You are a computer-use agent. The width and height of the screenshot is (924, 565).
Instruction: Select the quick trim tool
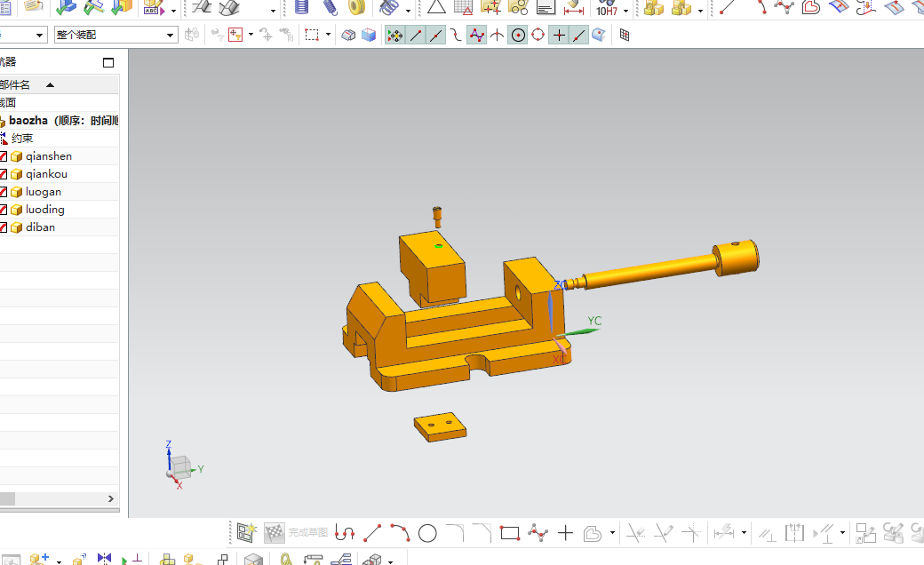(635, 533)
